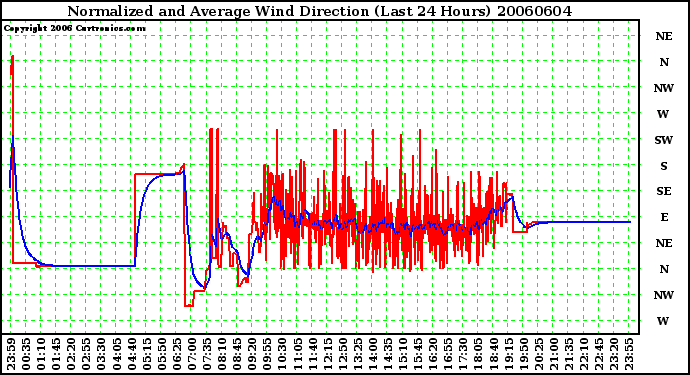Click the '05:50' time label
Screen dimensions: 690x375
161,354
